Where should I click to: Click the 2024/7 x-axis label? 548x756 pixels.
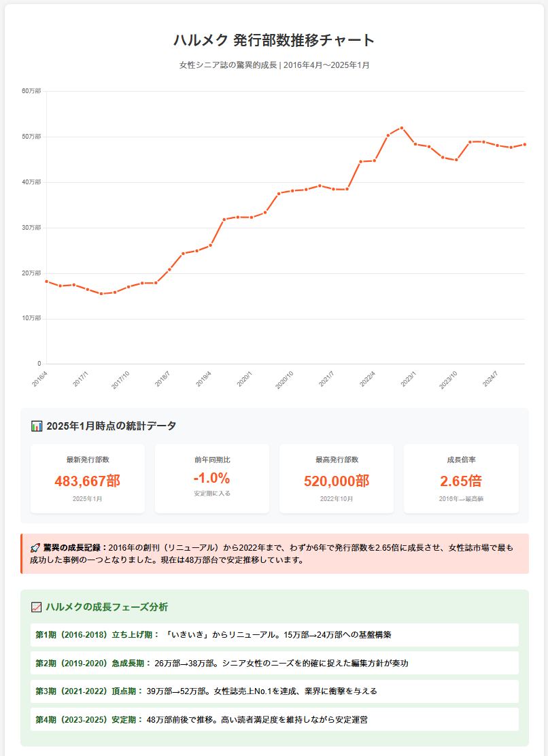(491, 378)
